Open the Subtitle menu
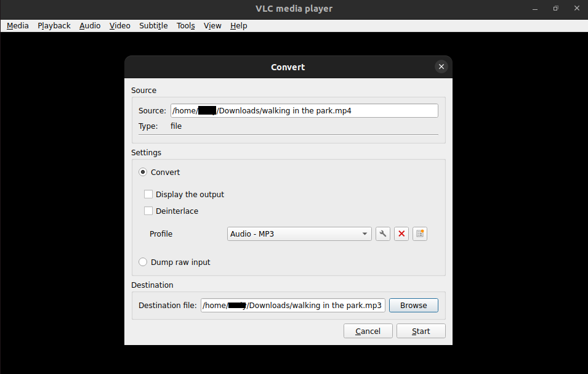Screen dimensions: 588x374 (x=153, y=25)
